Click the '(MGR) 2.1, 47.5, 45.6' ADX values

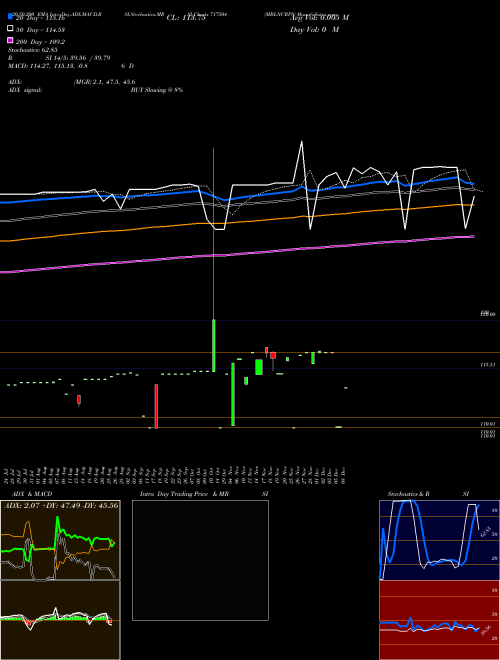pyautogui.click(x=104, y=82)
